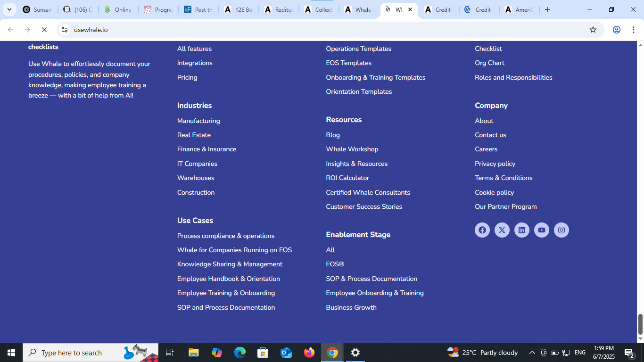Open Microsoft Store from taskbar
644x362 pixels.
pyautogui.click(x=263, y=353)
